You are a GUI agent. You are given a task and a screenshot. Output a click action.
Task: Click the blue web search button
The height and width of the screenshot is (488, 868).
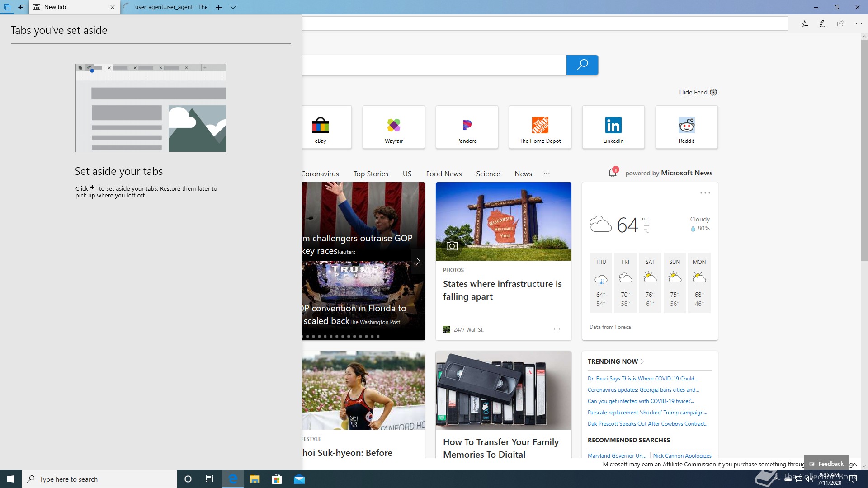pyautogui.click(x=582, y=65)
